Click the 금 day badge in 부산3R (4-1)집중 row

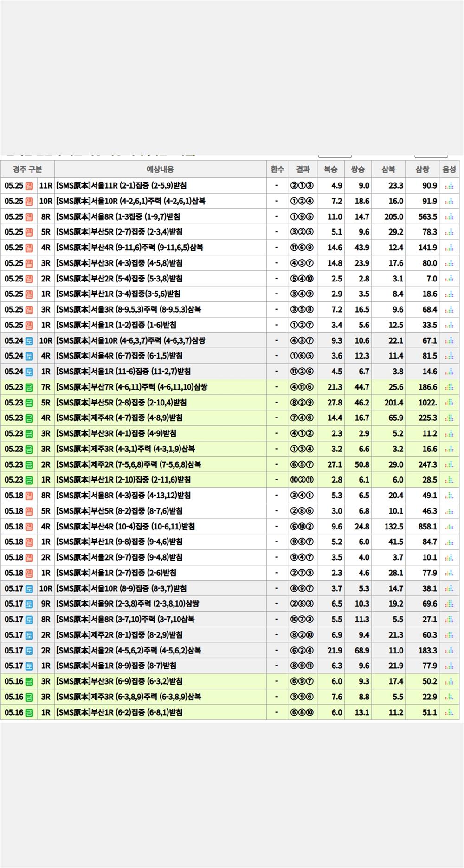[29, 434]
